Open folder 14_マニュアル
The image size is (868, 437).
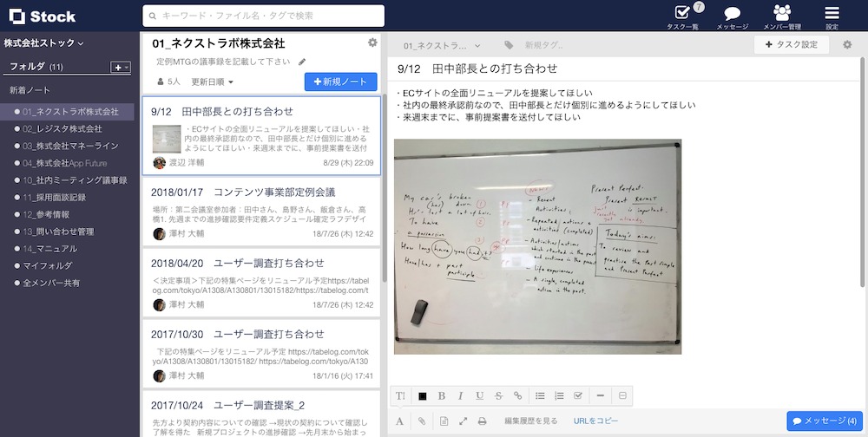point(49,249)
